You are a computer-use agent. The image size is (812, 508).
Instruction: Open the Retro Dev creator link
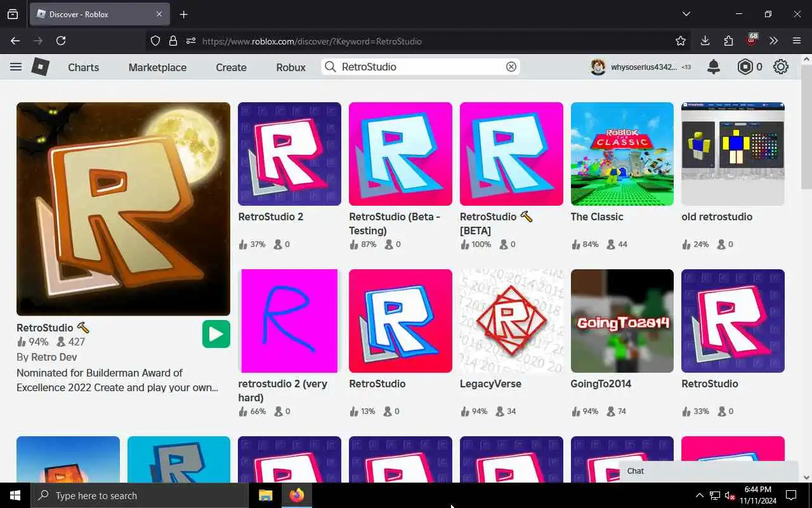[54, 357]
